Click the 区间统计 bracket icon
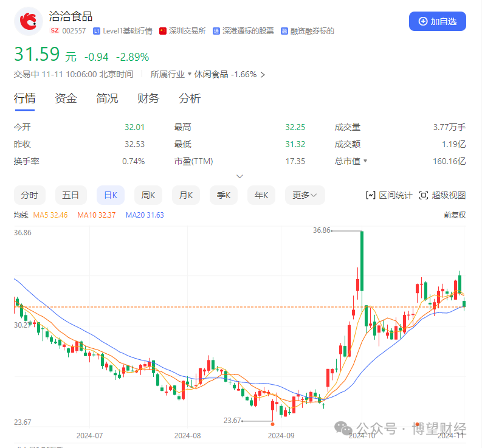482x448 pixels. 370,195
